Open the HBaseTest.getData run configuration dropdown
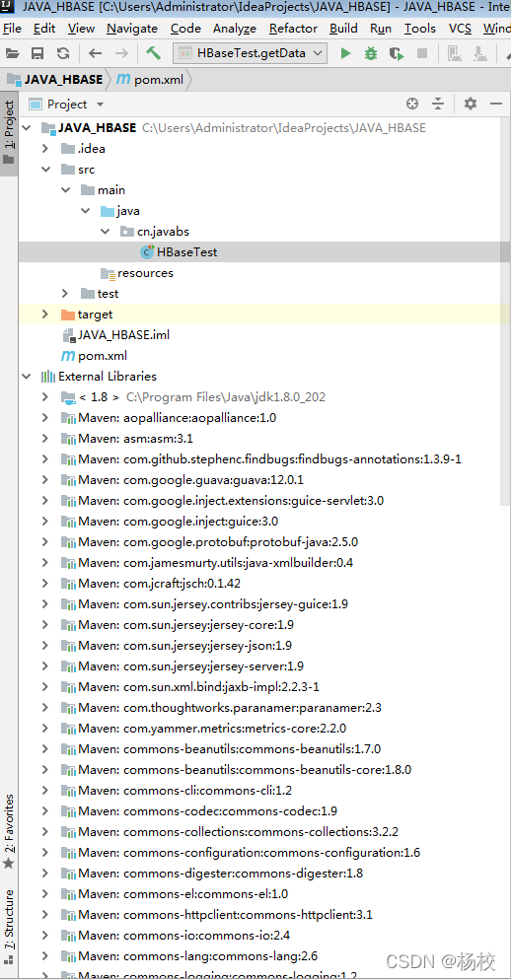511x980 pixels. [x=251, y=53]
